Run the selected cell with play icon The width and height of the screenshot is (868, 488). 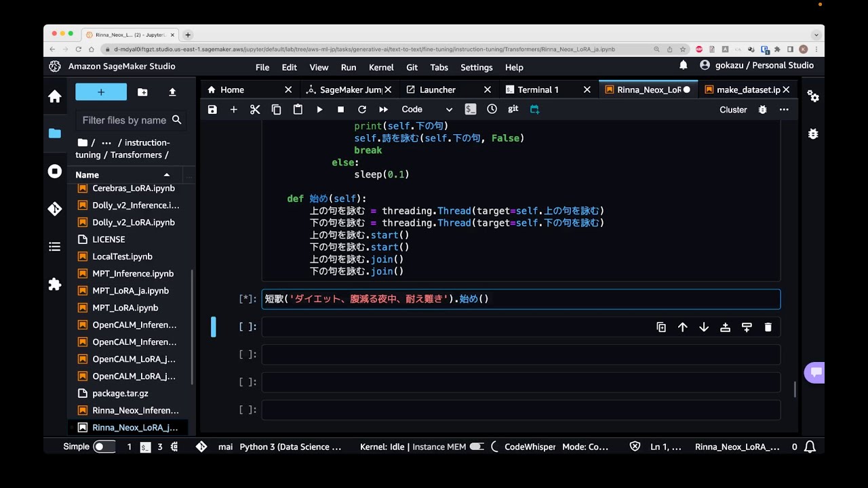point(319,109)
